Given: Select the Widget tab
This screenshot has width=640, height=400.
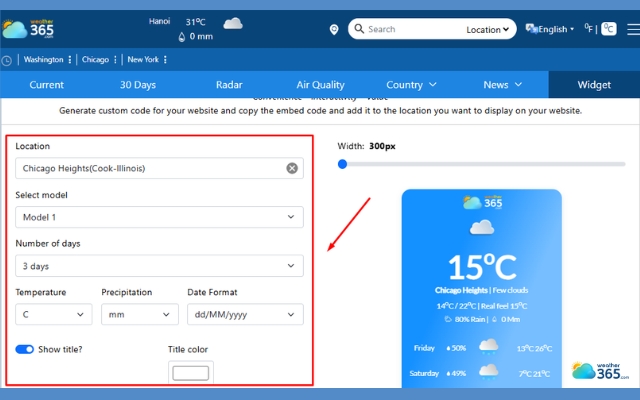Looking at the screenshot, I should pos(594,85).
